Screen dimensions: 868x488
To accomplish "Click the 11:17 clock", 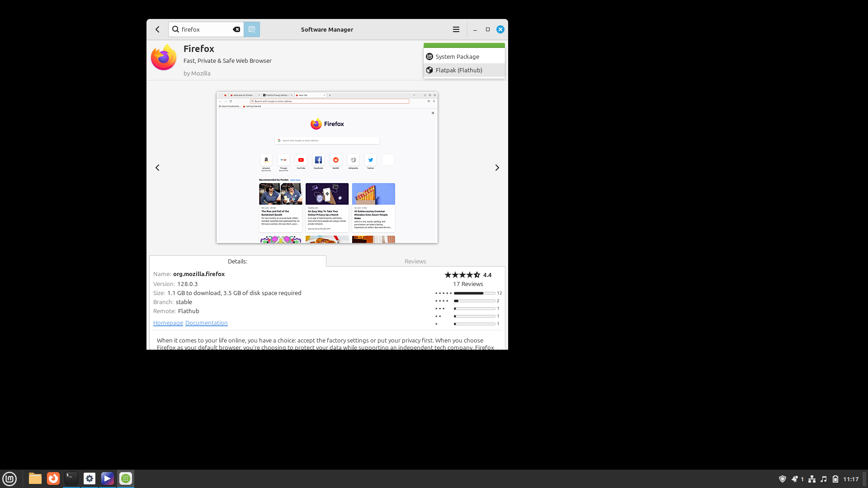I will click(x=851, y=479).
